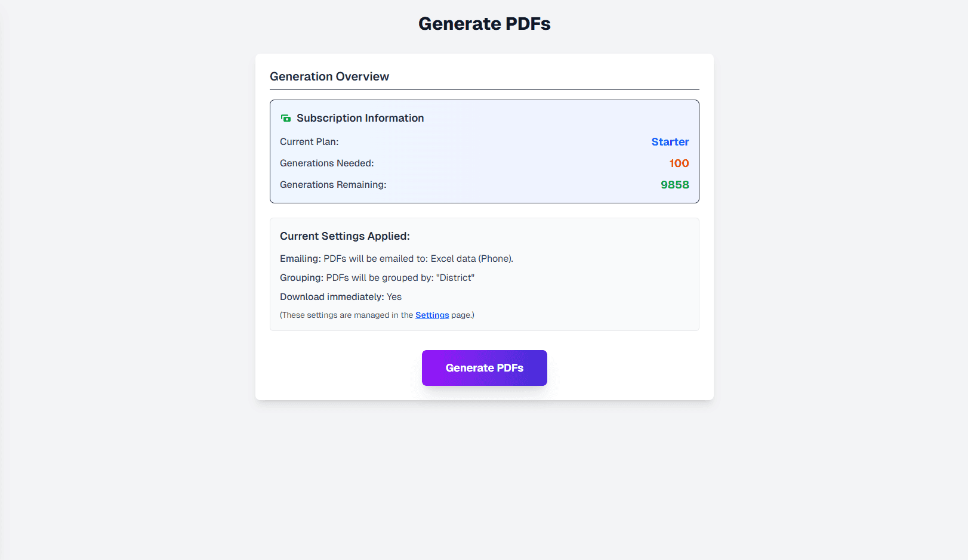Click the Starter plan value

670,142
